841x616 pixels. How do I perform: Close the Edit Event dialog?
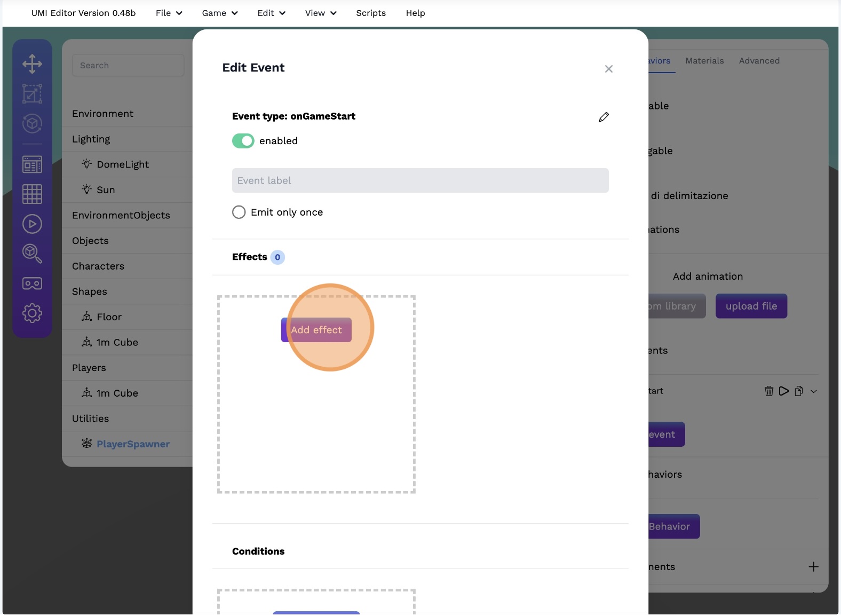pyautogui.click(x=608, y=69)
